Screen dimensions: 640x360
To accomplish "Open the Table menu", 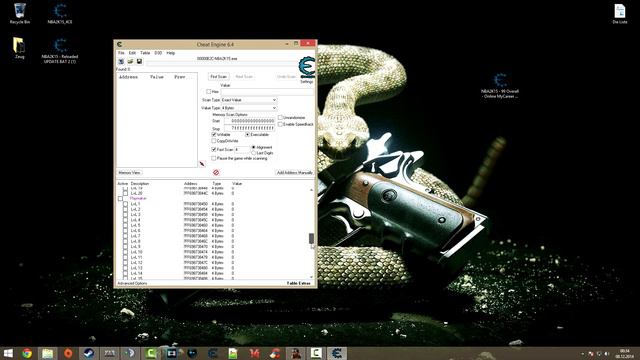I will (x=145, y=53).
